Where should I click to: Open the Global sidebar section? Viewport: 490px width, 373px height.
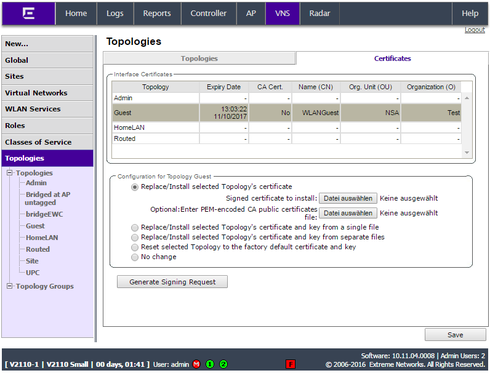pos(47,60)
